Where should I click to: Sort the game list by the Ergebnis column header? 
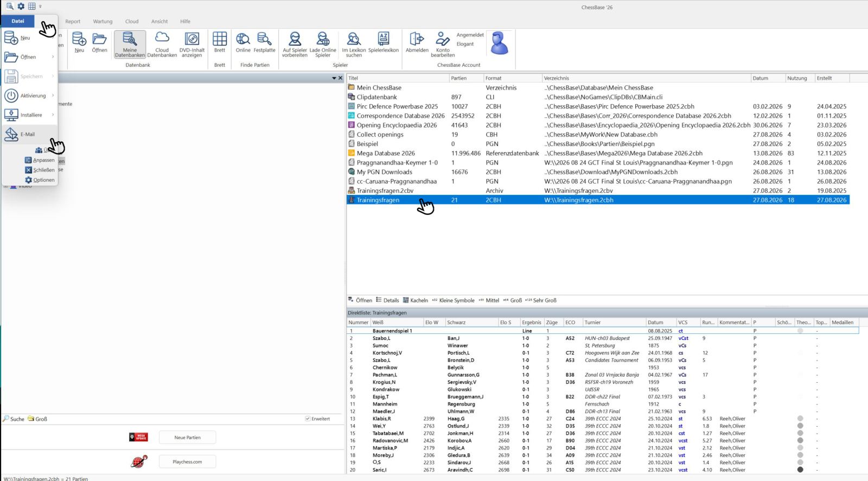pyautogui.click(x=532, y=322)
